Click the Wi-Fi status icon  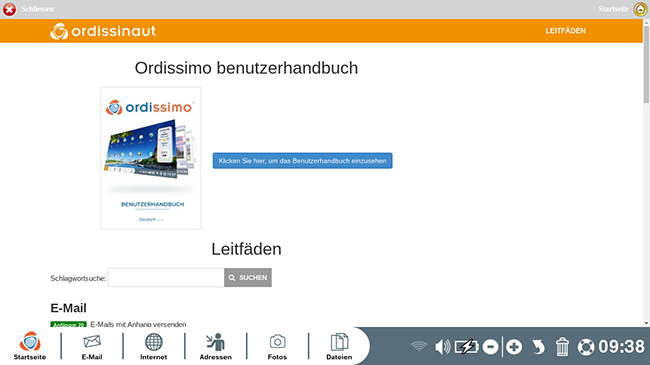(x=419, y=346)
